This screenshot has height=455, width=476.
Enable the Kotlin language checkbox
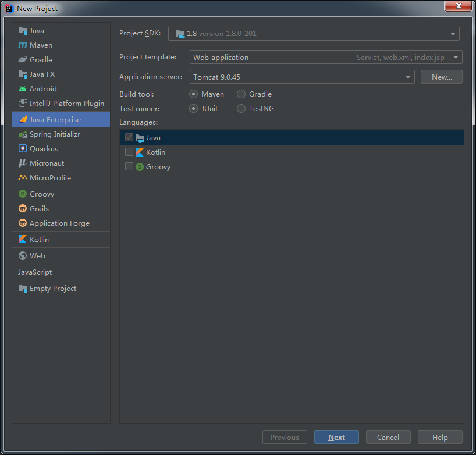click(x=129, y=152)
